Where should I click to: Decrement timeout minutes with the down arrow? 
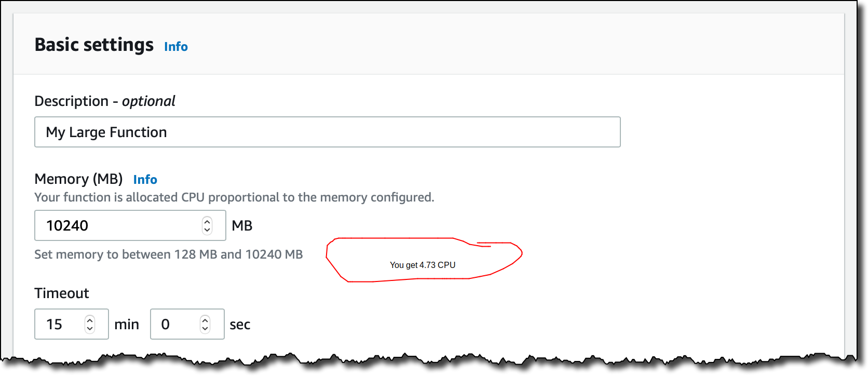click(90, 328)
